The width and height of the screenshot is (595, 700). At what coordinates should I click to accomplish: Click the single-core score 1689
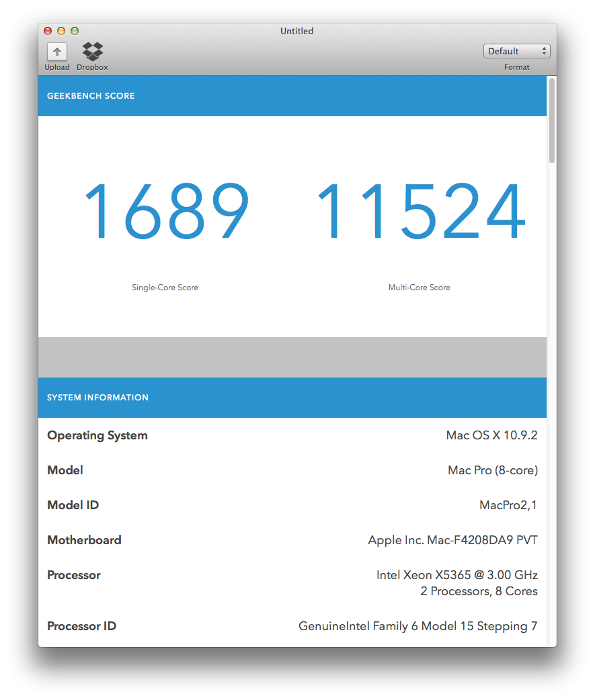(x=166, y=211)
